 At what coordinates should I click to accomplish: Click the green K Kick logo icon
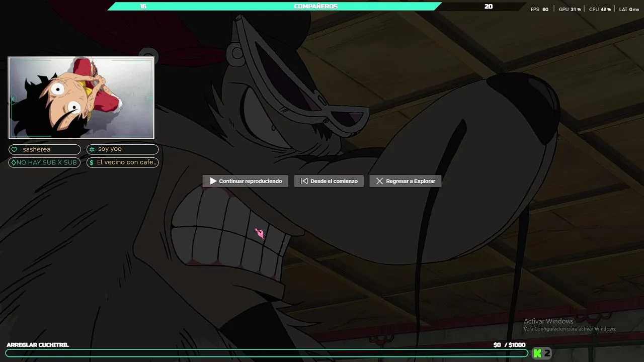click(x=538, y=353)
